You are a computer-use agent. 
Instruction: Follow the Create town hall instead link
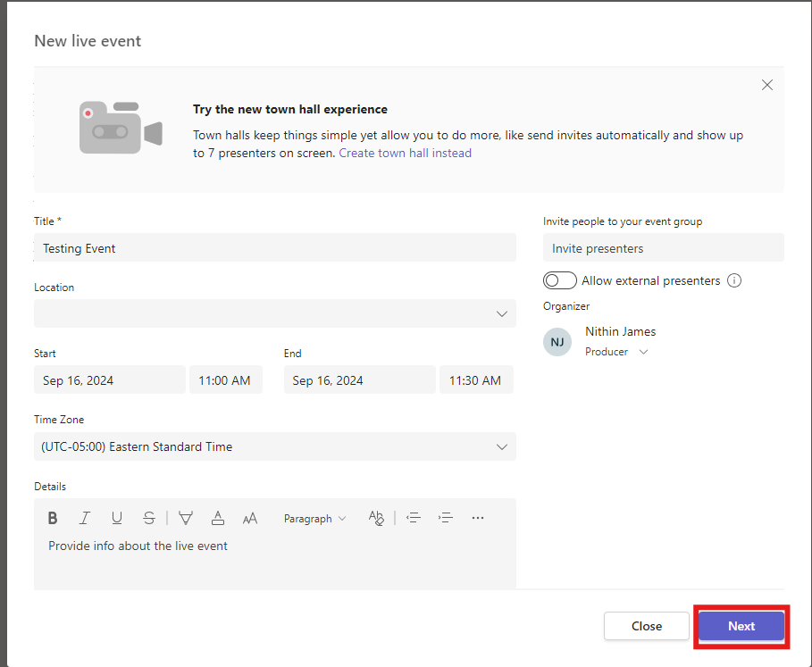(405, 154)
